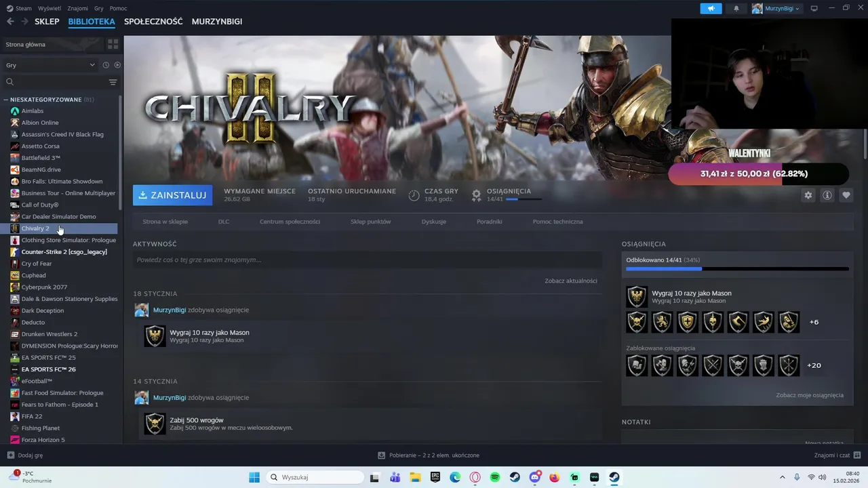868x488 pixels.
Task: Open the notifications bell
Action: 736,8
